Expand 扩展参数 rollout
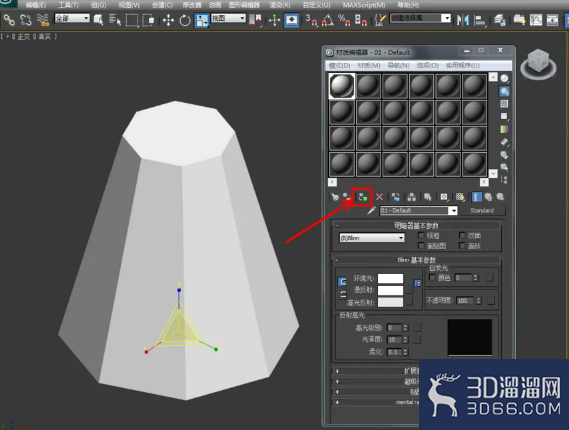 pyautogui.click(x=376, y=371)
